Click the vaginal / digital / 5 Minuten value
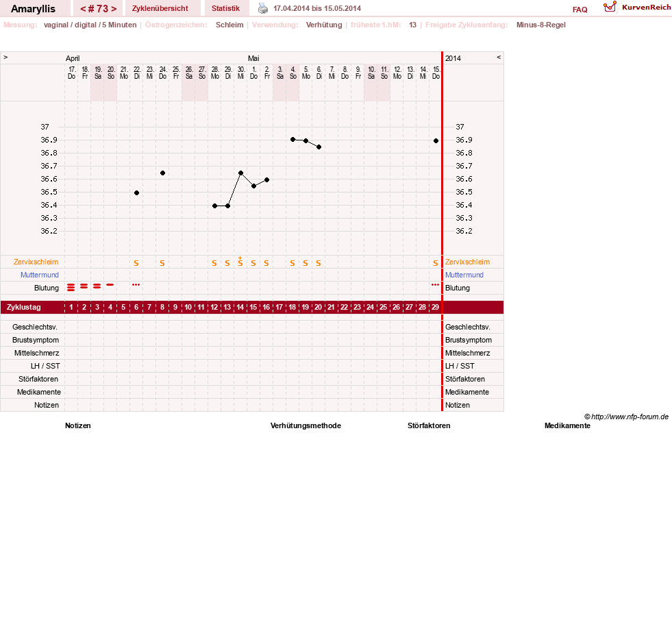This screenshot has width=672, height=644. (x=90, y=25)
